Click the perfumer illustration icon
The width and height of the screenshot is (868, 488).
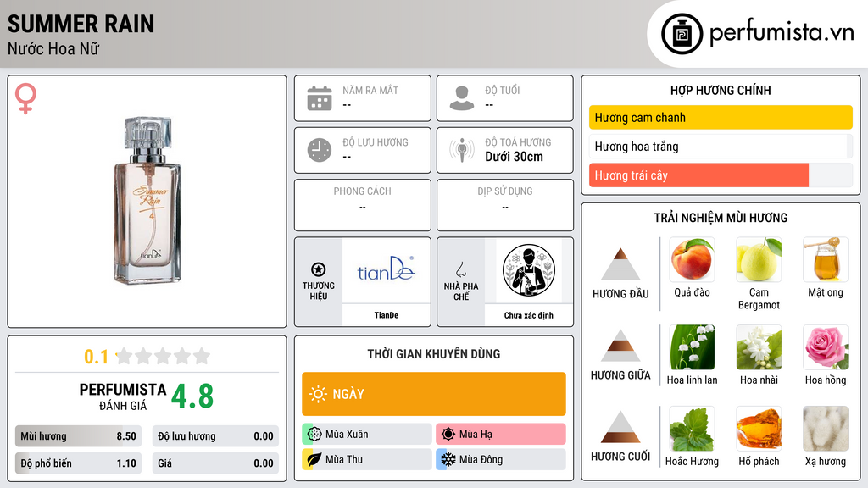[529, 270]
